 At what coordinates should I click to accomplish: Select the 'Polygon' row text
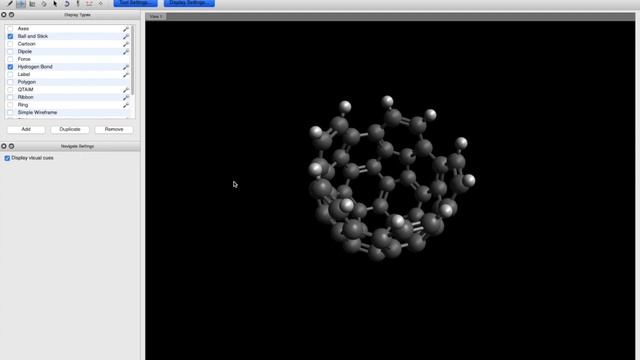(27, 82)
